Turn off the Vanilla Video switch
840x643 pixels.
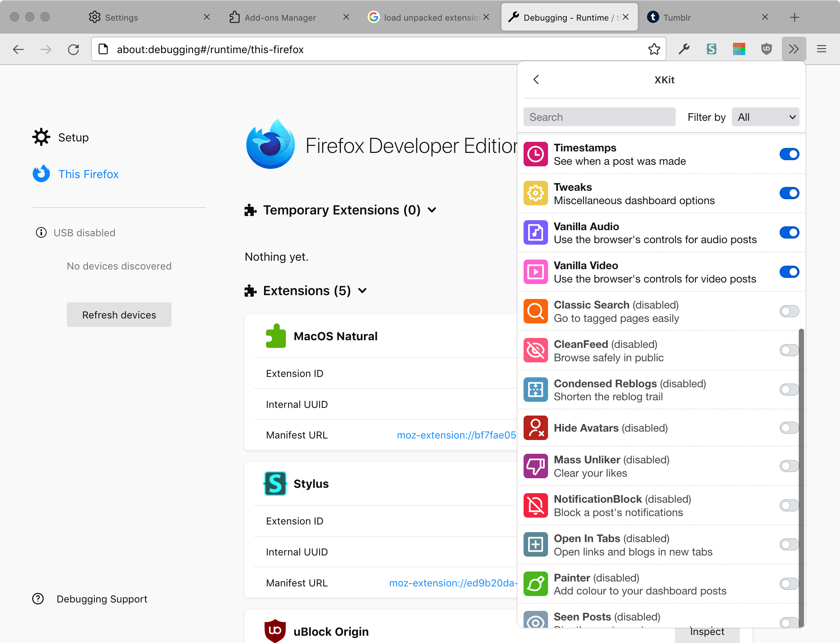tap(789, 272)
